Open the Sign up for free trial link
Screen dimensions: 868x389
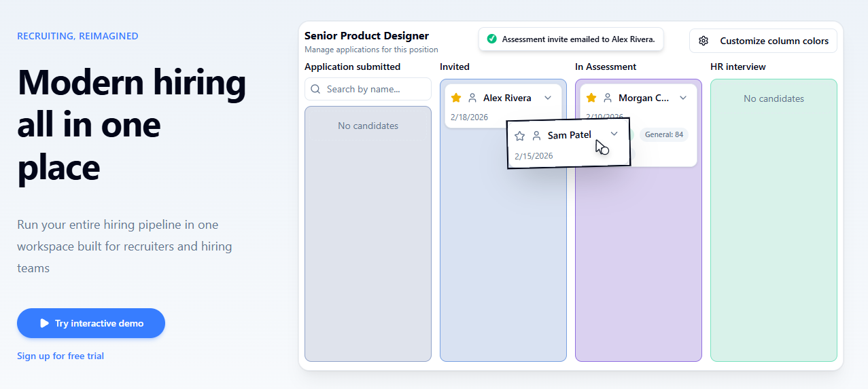(x=60, y=356)
